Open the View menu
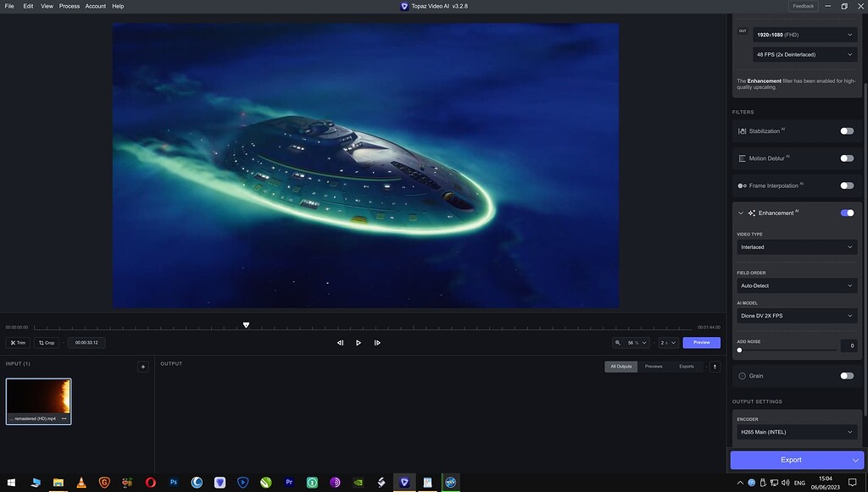The height and width of the screenshot is (492, 868). (47, 6)
